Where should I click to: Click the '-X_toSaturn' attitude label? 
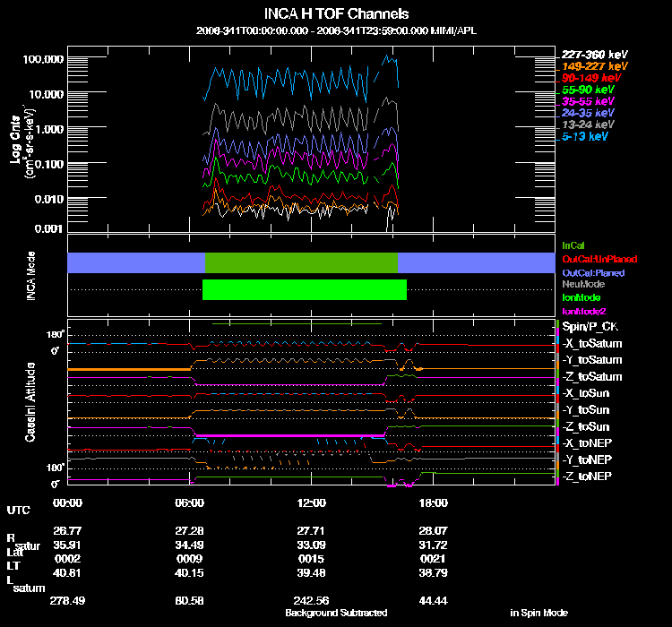tap(592, 343)
